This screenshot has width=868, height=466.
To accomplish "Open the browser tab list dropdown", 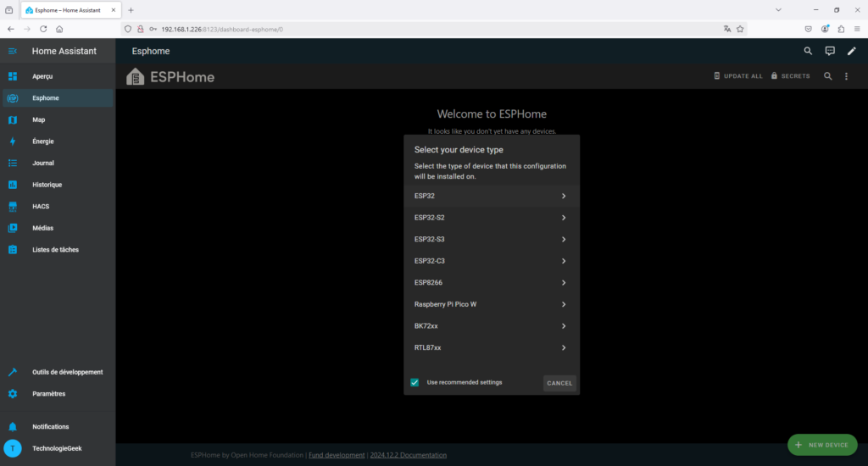I will click(x=778, y=10).
